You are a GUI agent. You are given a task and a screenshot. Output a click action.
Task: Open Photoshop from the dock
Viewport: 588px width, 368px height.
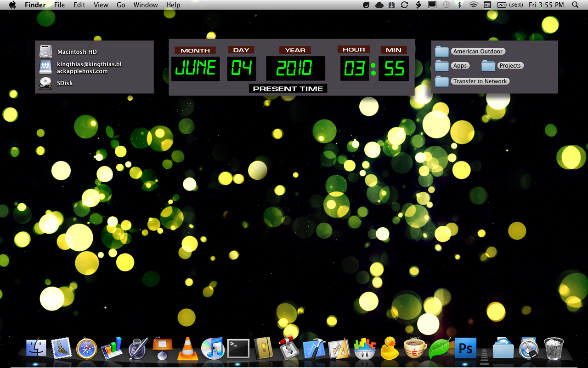coord(465,348)
